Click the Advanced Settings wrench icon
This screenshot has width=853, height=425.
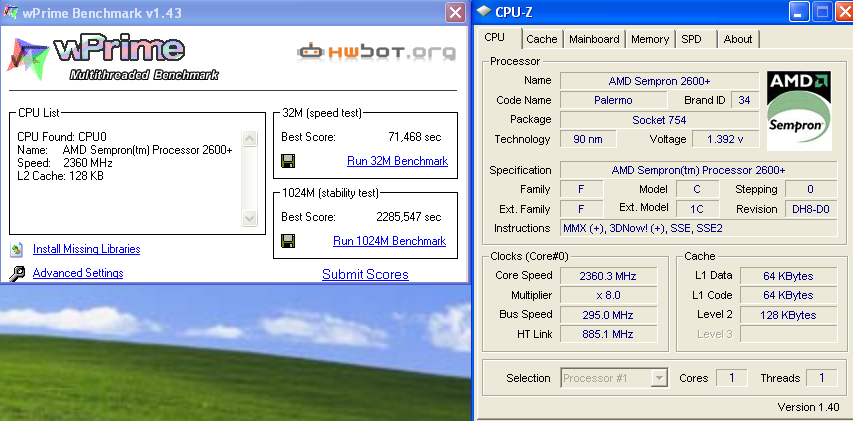[x=17, y=273]
